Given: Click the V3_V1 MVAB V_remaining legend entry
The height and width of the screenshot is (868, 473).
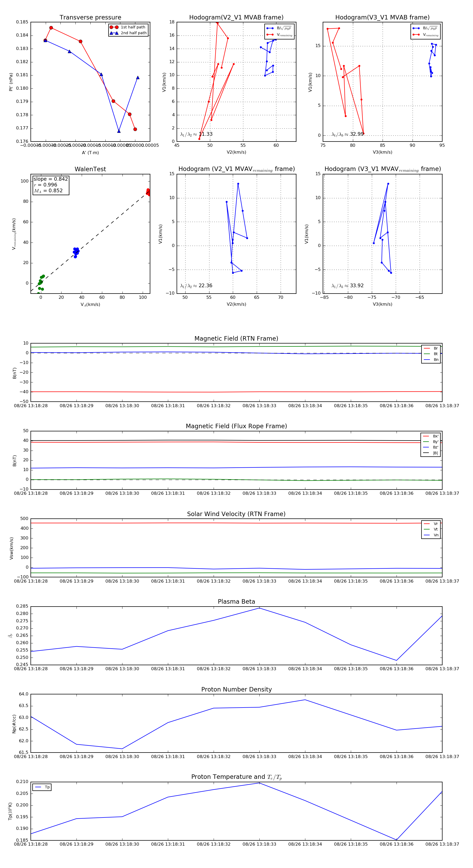Looking at the screenshot, I should click(x=425, y=35).
